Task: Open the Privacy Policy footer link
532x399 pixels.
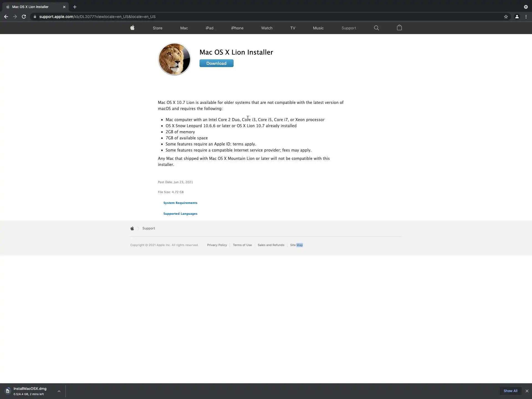Action: pos(217,245)
